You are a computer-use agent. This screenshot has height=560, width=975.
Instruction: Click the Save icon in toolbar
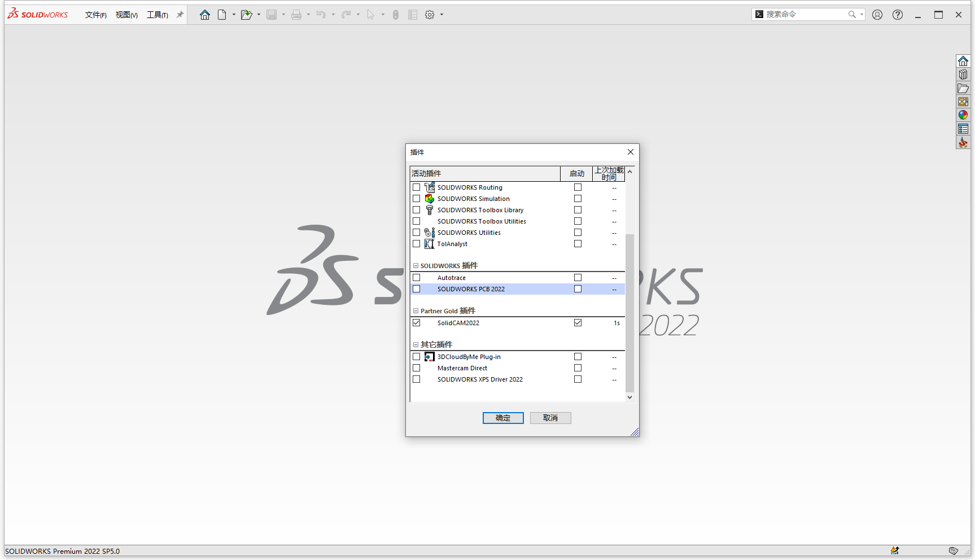click(x=272, y=15)
